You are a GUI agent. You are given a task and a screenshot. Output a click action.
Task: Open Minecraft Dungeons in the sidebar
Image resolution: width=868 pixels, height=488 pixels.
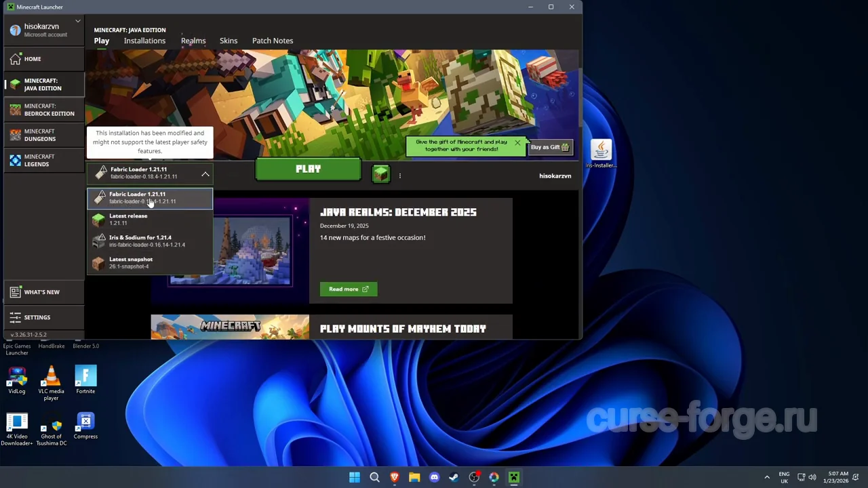(x=44, y=135)
